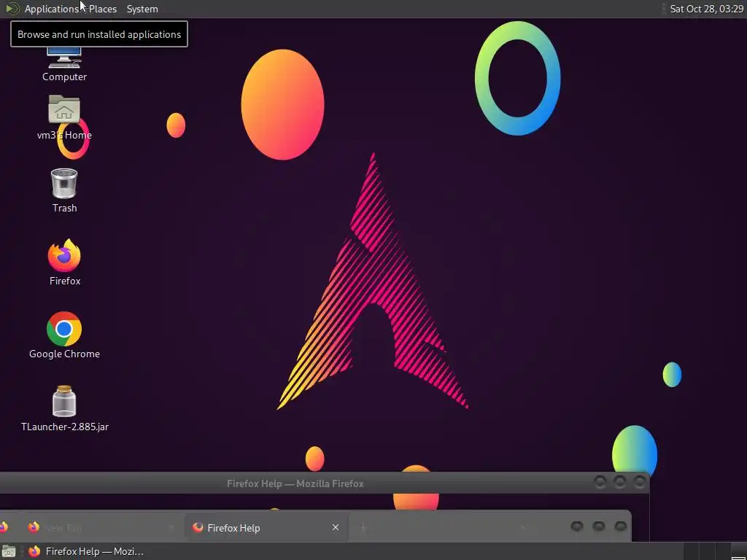
Task: Close the dimmed New Tab tab
Action: point(171,528)
